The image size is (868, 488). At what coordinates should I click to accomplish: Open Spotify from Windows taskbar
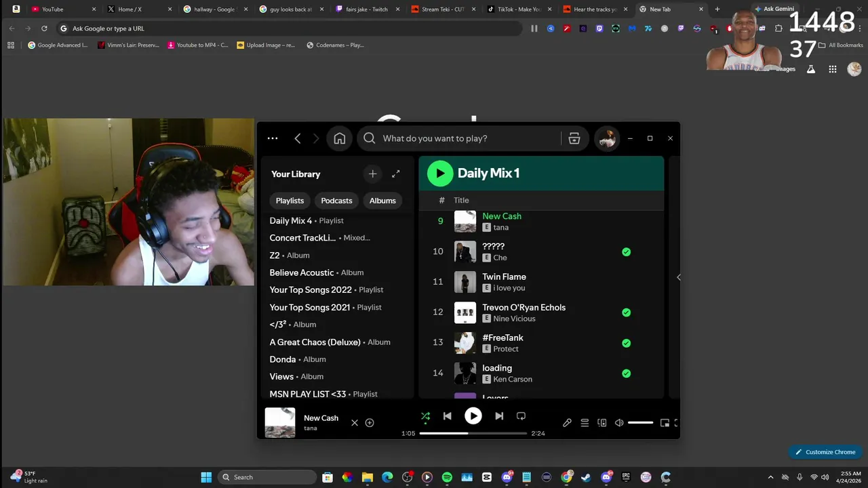click(447, 477)
